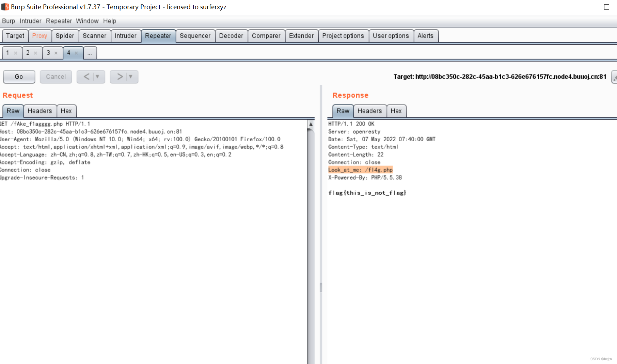The height and width of the screenshot is (364, 617).
Task: Click the request scrollbar up arrow
Action: pos(311,124)
